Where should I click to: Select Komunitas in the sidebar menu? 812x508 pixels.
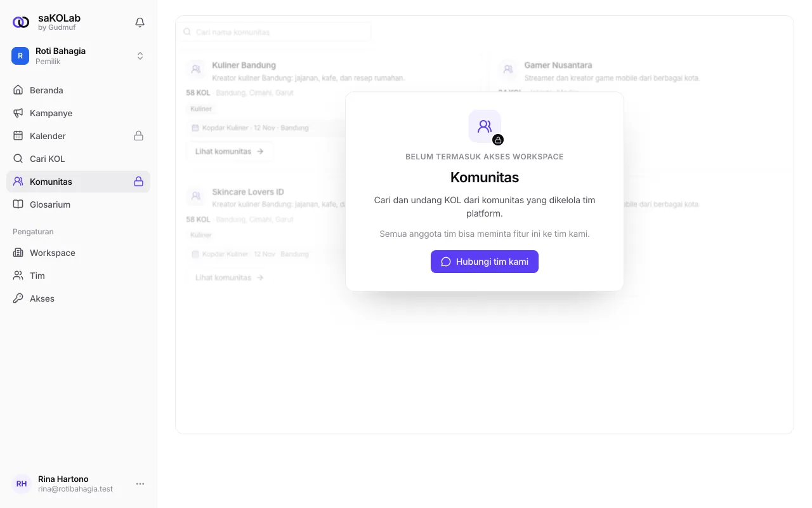79,182
